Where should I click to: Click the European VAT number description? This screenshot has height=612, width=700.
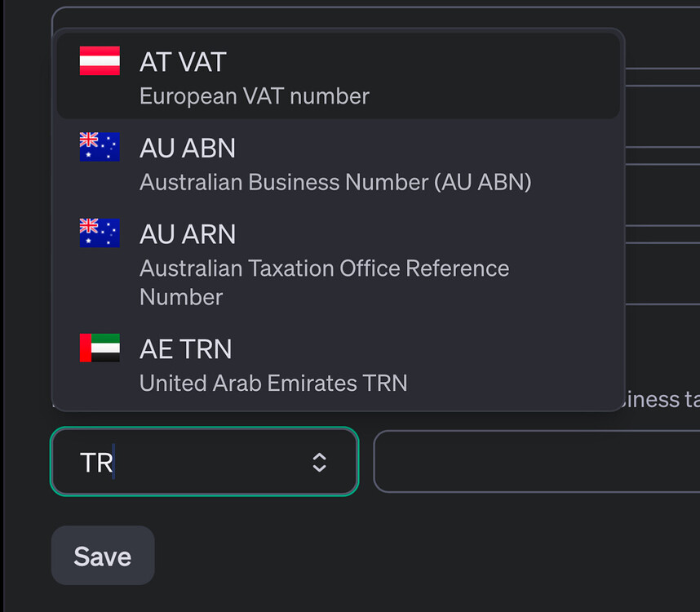[254, 96]
